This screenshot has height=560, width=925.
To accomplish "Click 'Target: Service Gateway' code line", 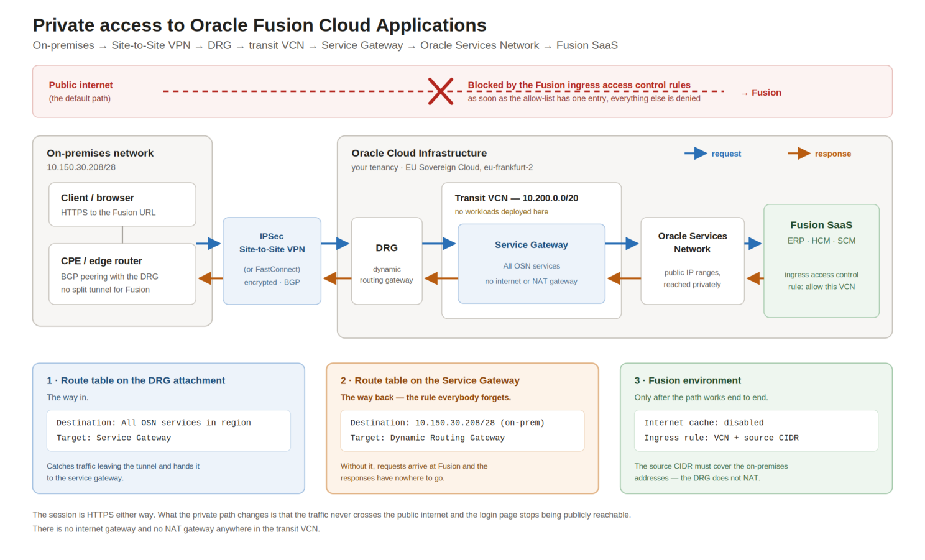I will [x=114, y=438].
